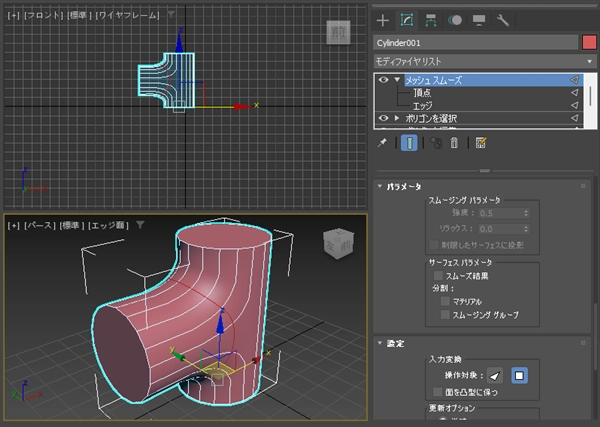The height and width of the screenshot is (427, 600).
Task: Select メッシュ スムーズ in modifier stack
Action: [x=434, y=80]
